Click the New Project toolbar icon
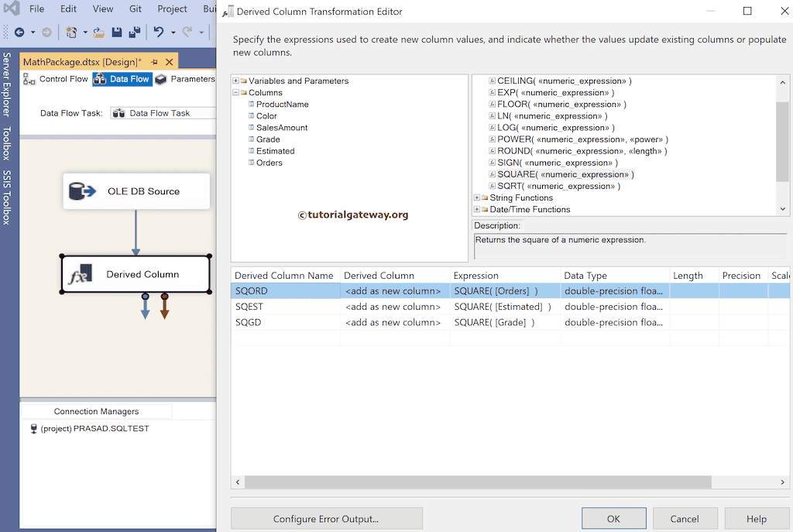The height and width of the screenshot is (532, 793). coord(71,32)
